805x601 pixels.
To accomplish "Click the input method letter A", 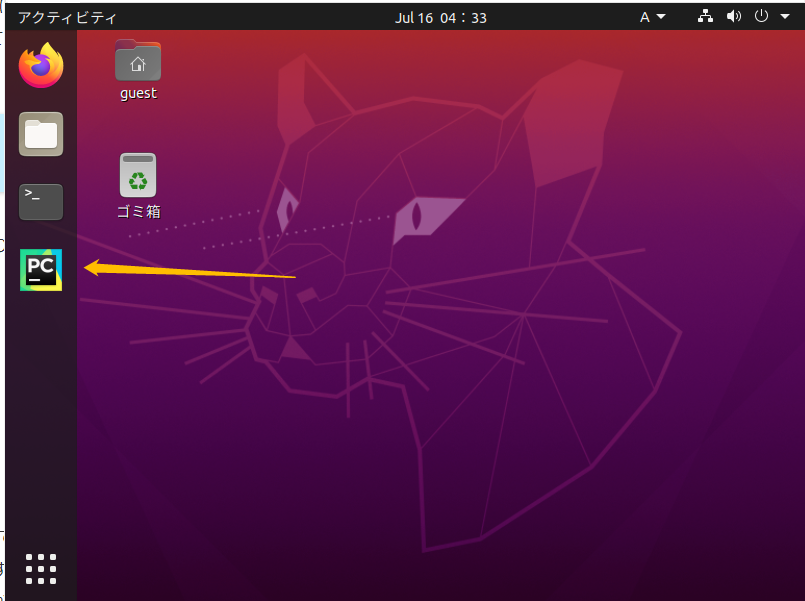I will pos(645,17).
